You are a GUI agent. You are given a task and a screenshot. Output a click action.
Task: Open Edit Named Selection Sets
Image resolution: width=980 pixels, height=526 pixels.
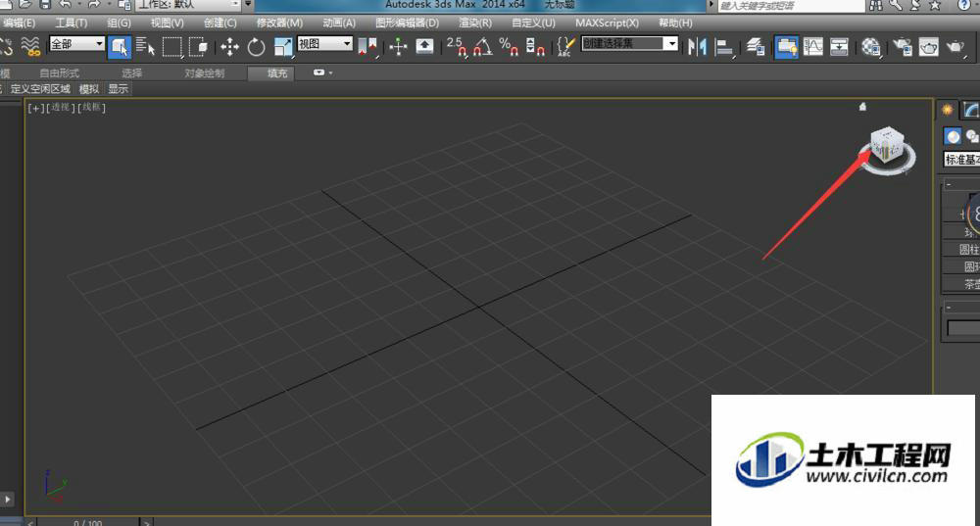coord(565,47)
